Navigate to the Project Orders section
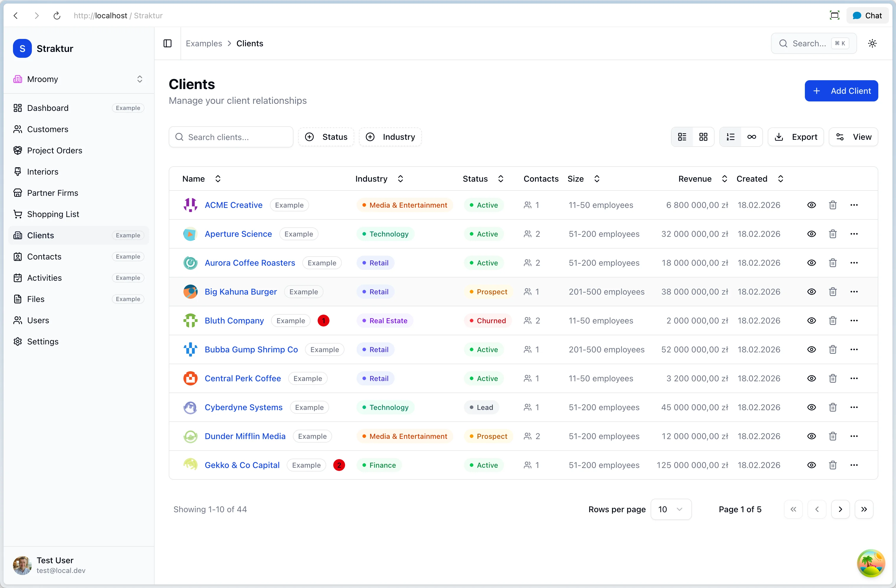The width and height of the screenshot is (896, 588). coord(55,150)
